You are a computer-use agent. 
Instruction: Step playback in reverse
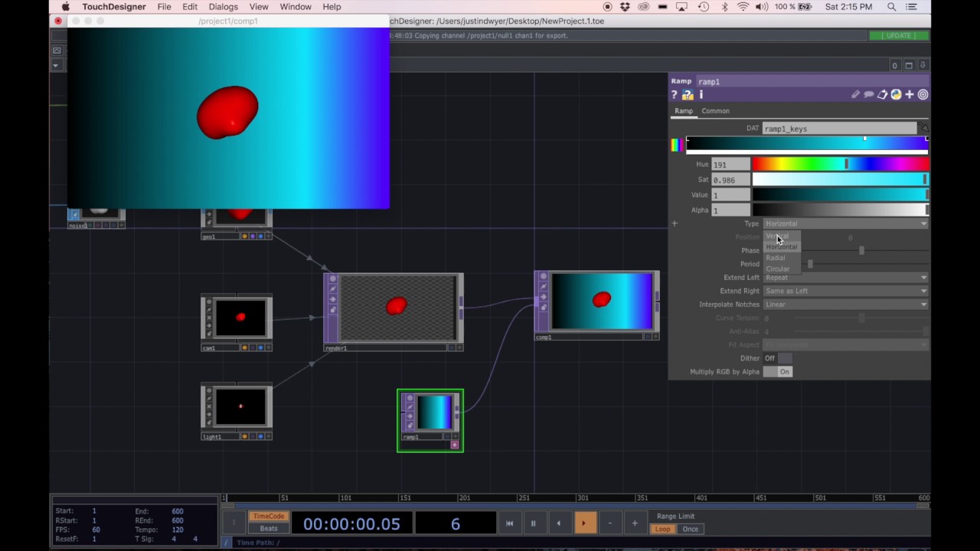pos(558,523)
